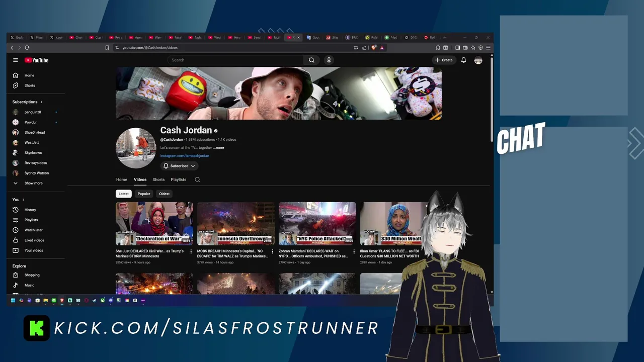Open YouTube notifications bell

[463, 60]
